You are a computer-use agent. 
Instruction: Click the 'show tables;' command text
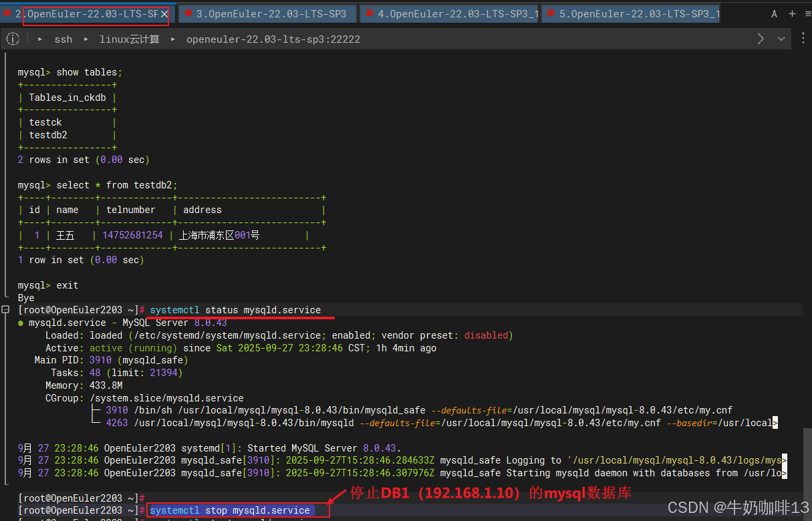pos(90,72)
